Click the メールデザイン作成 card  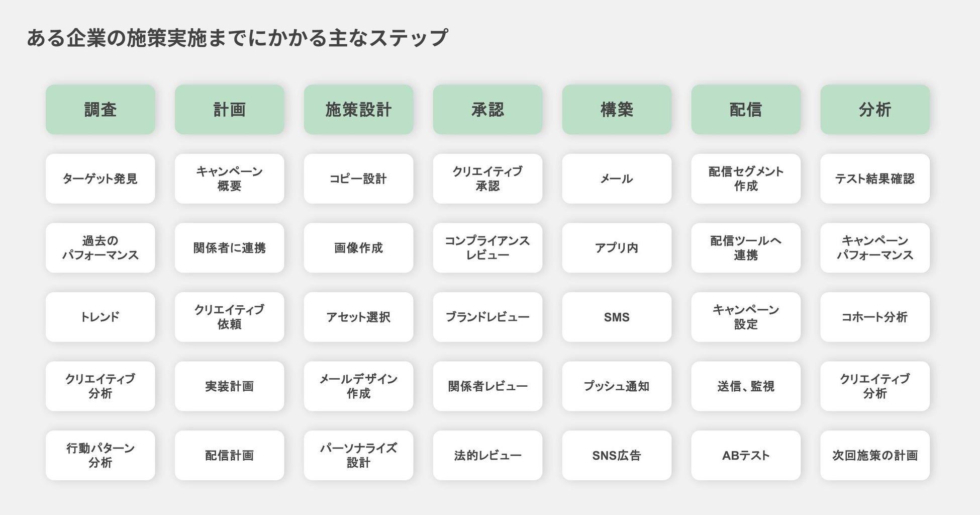tap(358, 386)
